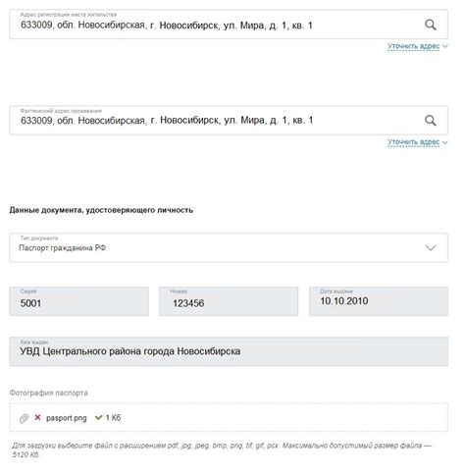This screenshot has height=476, width=465.
Task: Click search icon in actual residence address field
Action: pos(430,121)
